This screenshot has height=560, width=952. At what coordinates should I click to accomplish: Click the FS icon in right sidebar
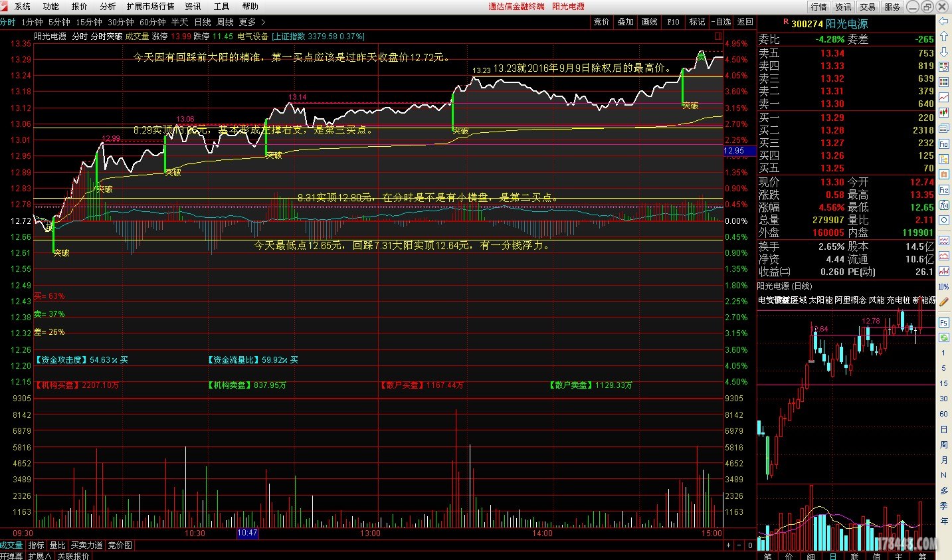[x=943, y=322]
